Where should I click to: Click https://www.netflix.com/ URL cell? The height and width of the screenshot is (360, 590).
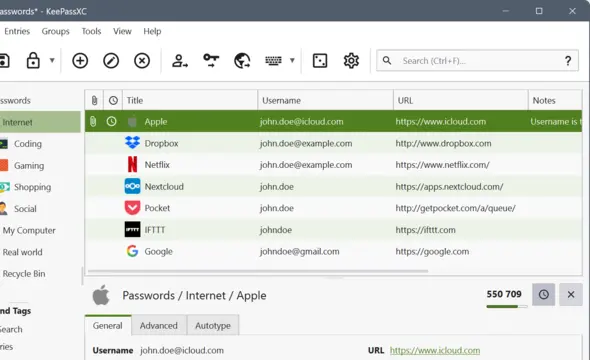coord(442,165)
